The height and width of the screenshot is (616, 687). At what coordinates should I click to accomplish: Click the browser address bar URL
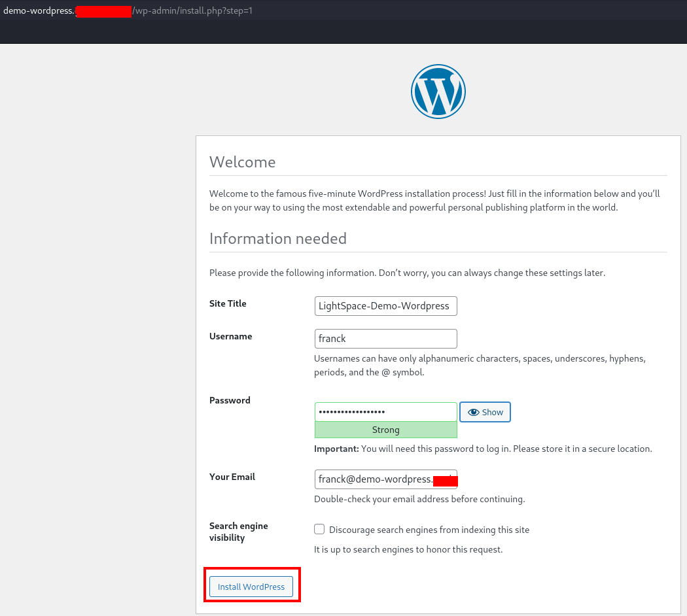coord(128,10)
